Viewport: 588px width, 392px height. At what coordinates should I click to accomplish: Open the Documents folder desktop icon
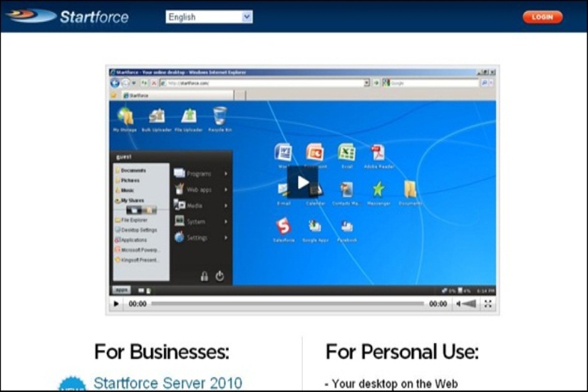pyautogui.click(x=411, y=193)
